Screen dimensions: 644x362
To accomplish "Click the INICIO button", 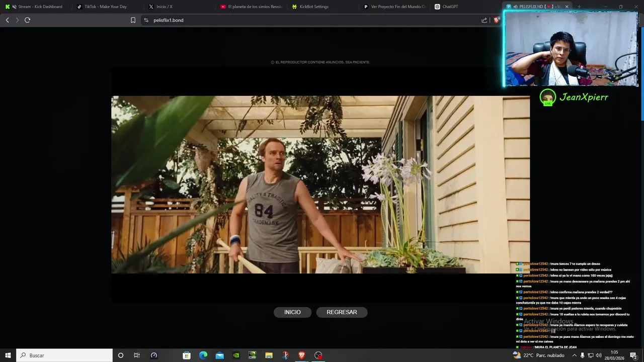I will [x=292, y=312].
